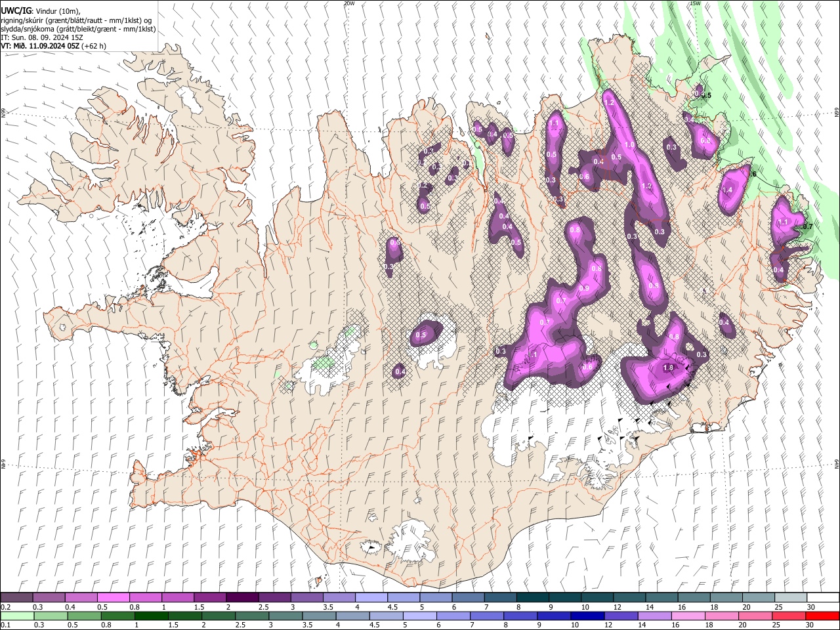Click the green rain swatch labeled 0.8
Screen dimensions: 840x630
coord(118,616)
